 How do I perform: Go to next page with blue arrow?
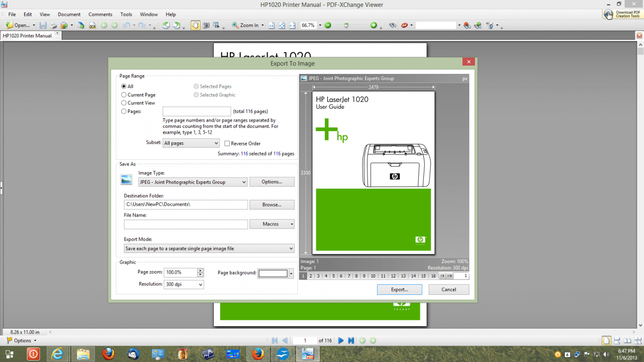(341, 340)
